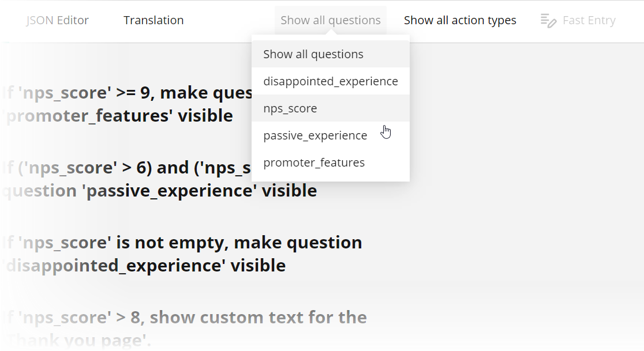
Task: Switch to the JSON Editor tab
Action: pos(57,20)
